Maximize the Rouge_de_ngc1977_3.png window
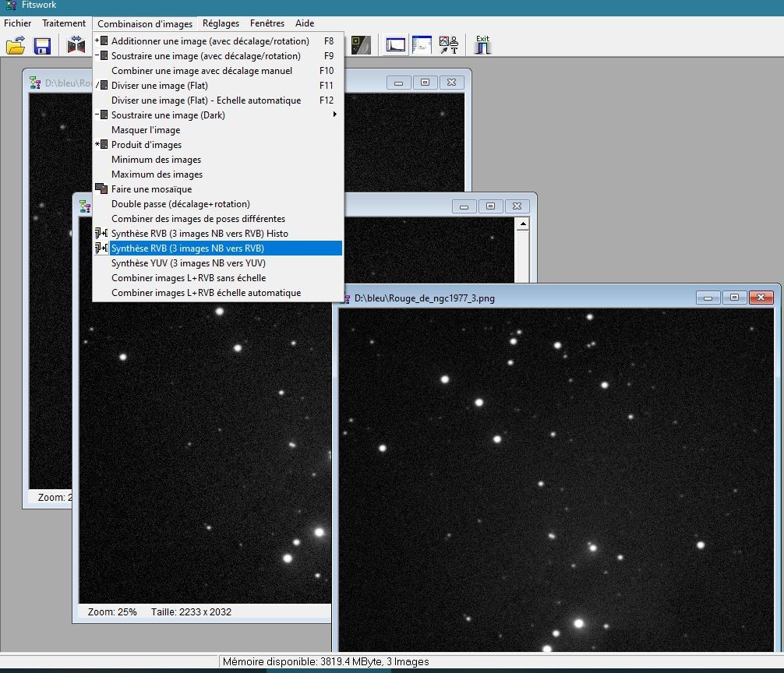Screen dimensions: 784x673 (x=734, y=298)
